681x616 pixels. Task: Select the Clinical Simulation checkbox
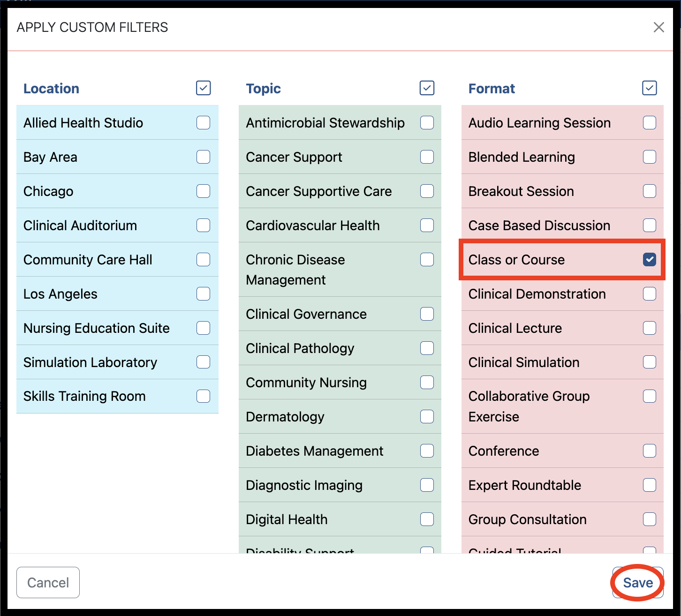tap(650, 362)
